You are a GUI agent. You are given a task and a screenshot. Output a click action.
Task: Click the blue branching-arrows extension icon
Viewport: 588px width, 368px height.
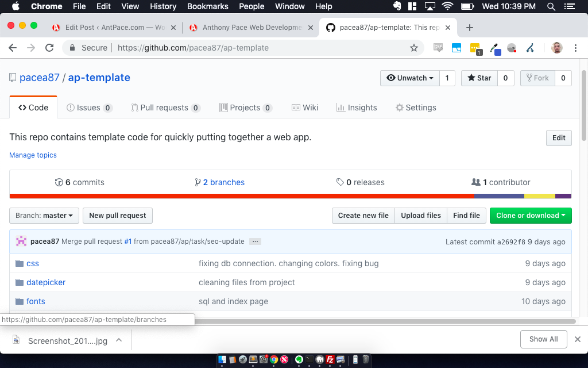coord(530,48)
